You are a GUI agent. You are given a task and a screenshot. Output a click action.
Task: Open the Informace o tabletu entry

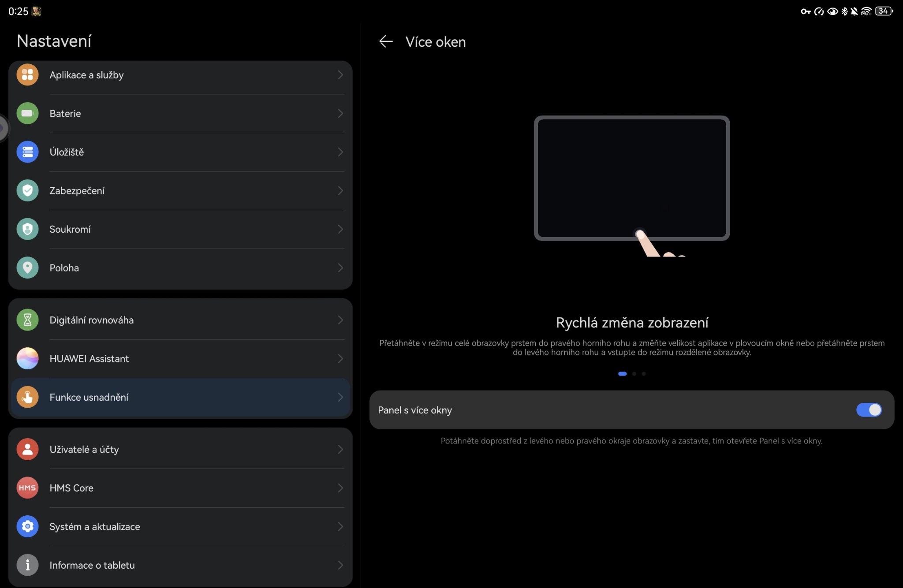pyautogui.click(x=92, y=565)
